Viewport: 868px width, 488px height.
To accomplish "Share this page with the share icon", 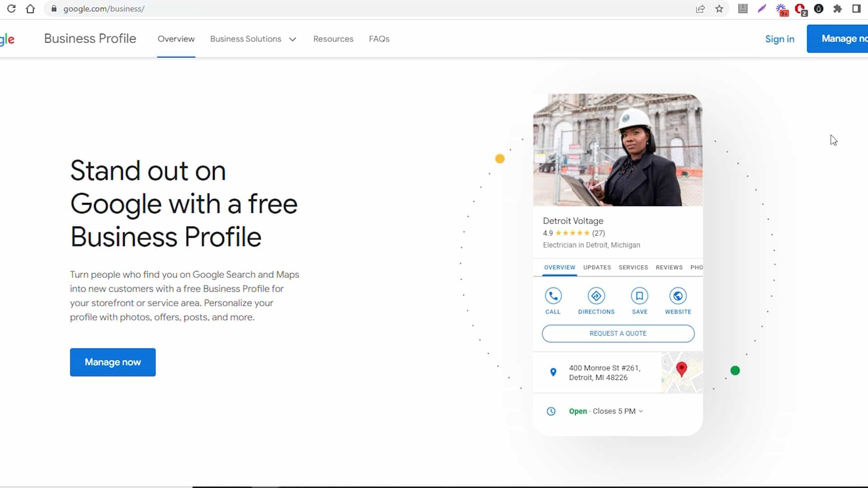I will [x=700, y=9].
